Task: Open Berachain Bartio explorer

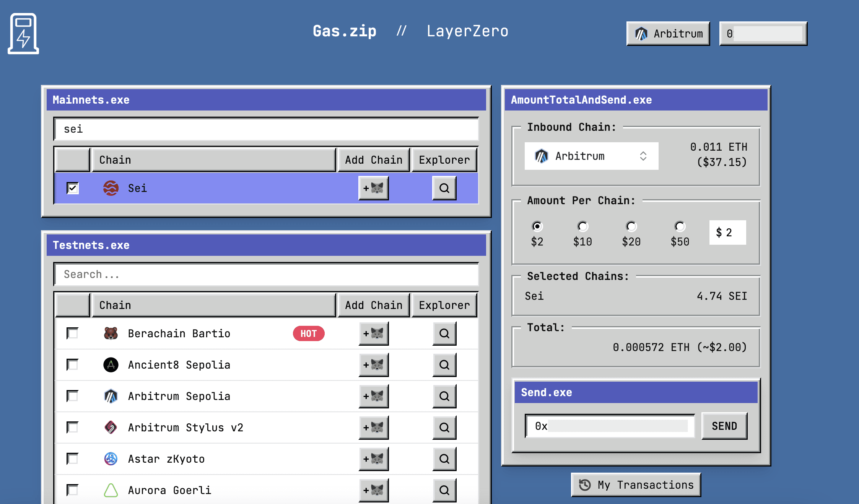Action: click(444, 333)
